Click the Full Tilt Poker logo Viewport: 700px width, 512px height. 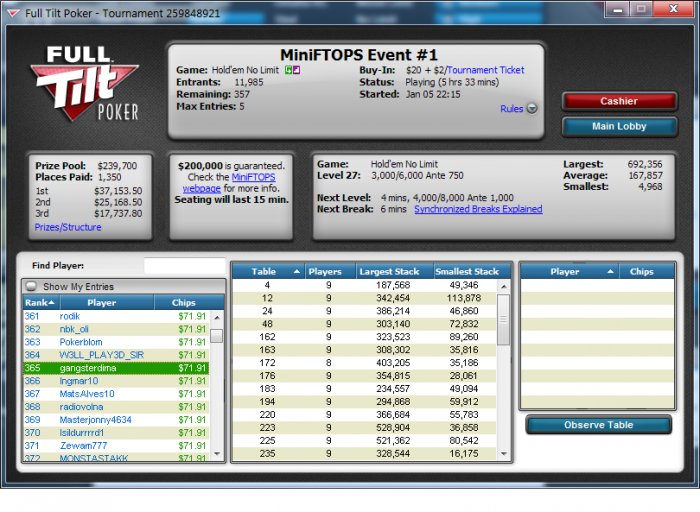coord(85,83)
